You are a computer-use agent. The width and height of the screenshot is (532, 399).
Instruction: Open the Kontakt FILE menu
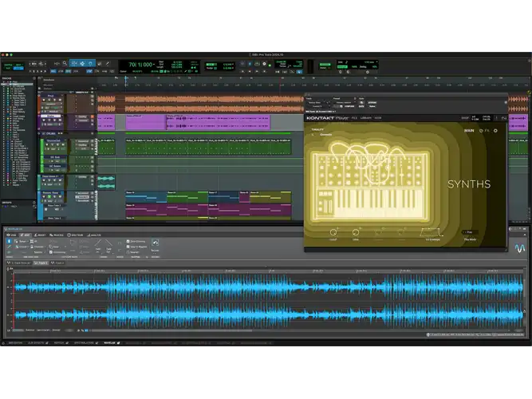coord(354,118)
